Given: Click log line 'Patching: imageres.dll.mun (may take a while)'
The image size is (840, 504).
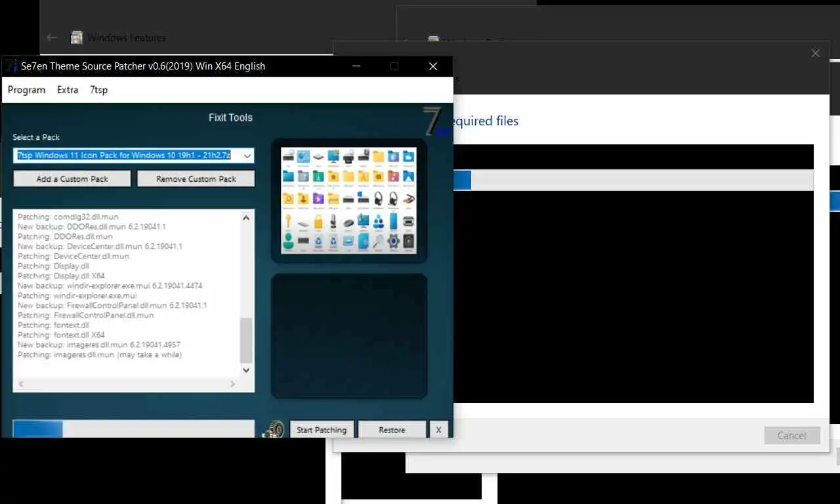Looking at the screenshot, I should (x=100, y=354).
